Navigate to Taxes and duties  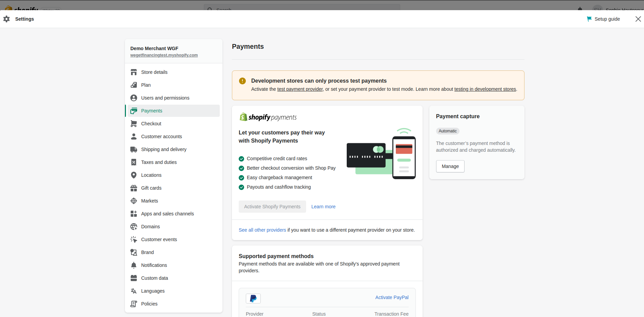174,162
